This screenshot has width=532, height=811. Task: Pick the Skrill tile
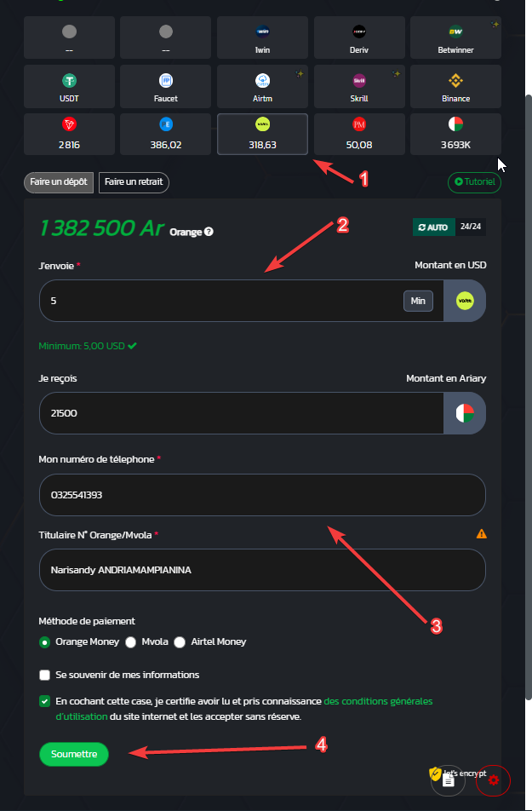tap(359, 86)
